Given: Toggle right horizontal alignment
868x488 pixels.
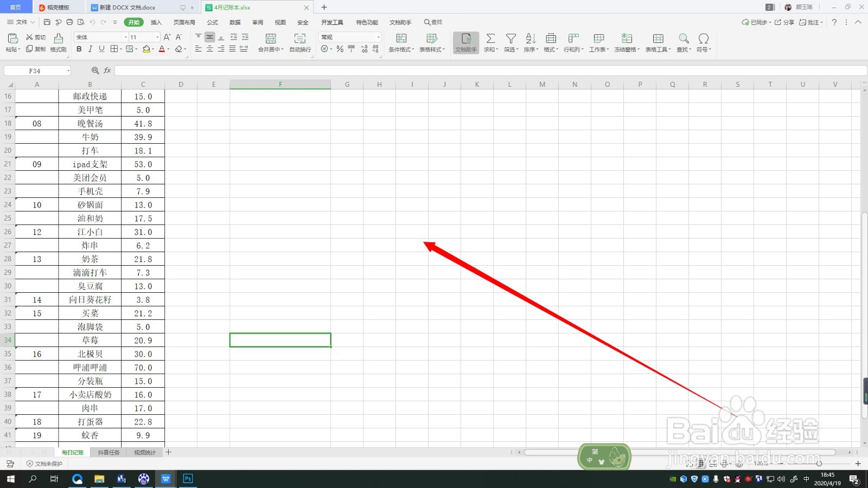Looking at the screenshot, I should [x=221, y=49].
